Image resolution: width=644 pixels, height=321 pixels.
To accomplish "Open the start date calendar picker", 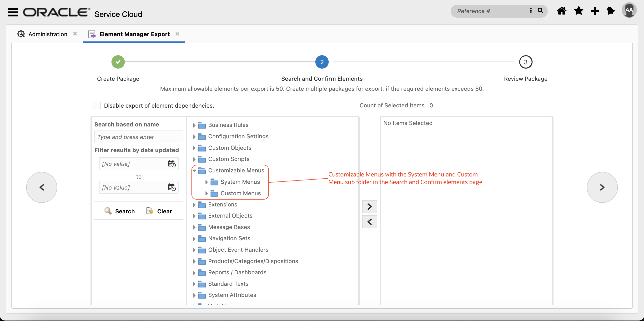I will click(171, 164).
